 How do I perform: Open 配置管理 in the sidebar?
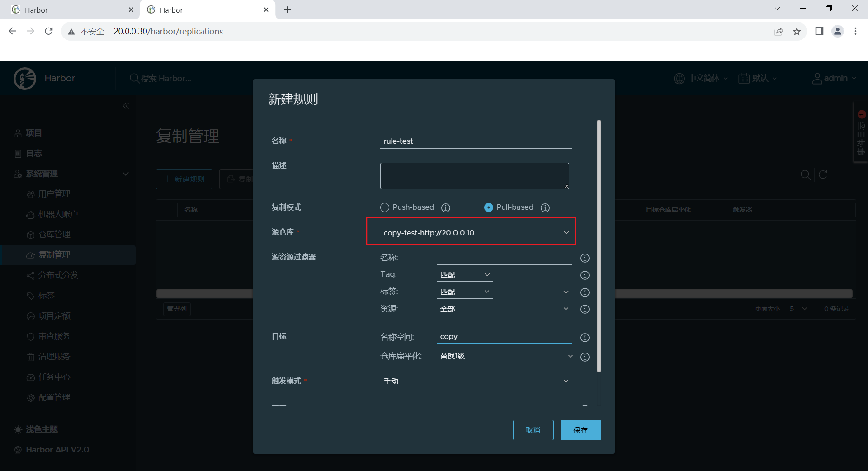point(54,397)
